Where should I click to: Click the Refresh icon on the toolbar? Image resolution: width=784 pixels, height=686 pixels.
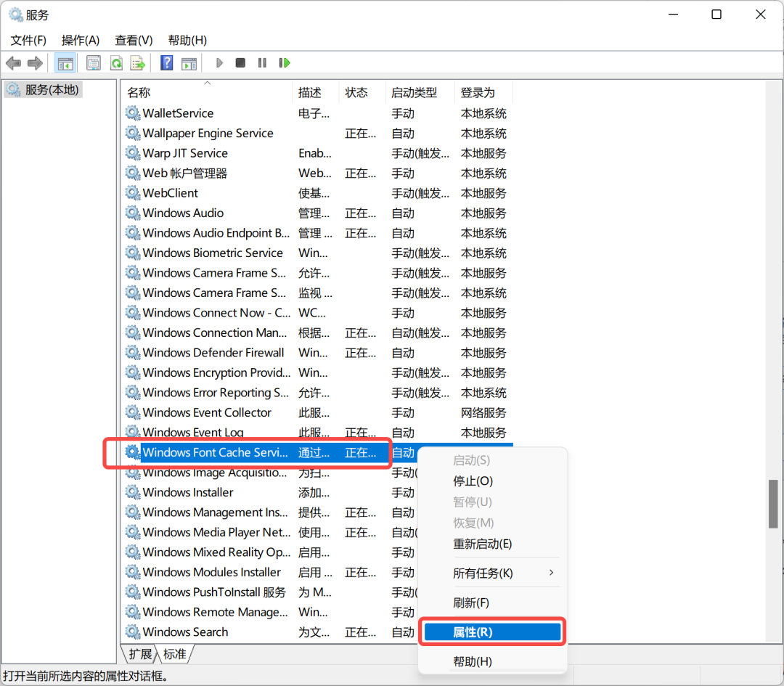(117, 62)
